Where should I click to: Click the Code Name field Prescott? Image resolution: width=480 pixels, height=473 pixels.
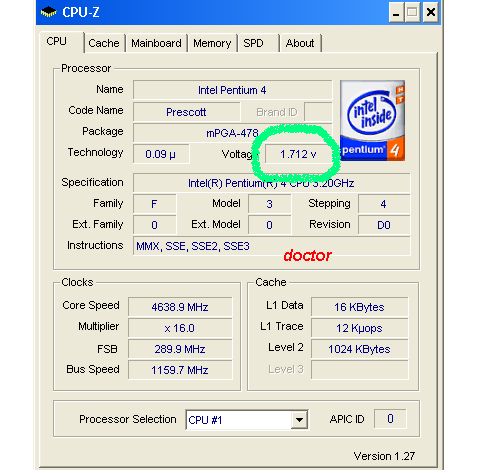pyautogui.click(x=186, y=112)
